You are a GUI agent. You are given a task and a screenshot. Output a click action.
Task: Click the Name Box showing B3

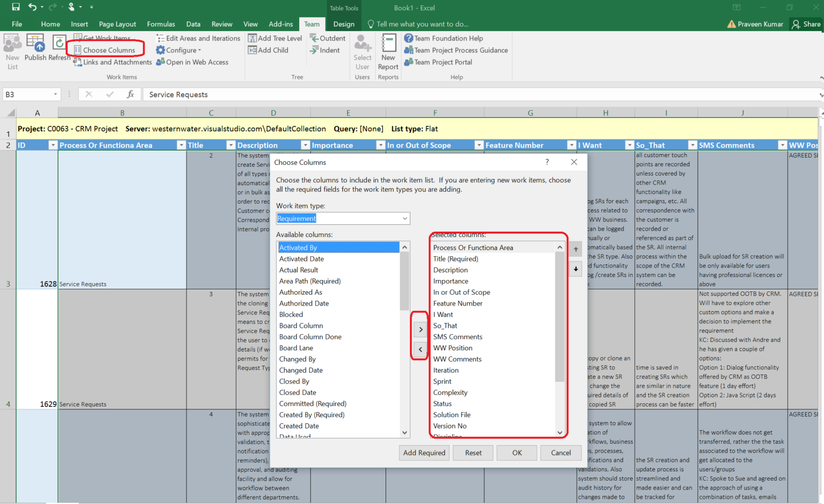(x=31, y=94)
